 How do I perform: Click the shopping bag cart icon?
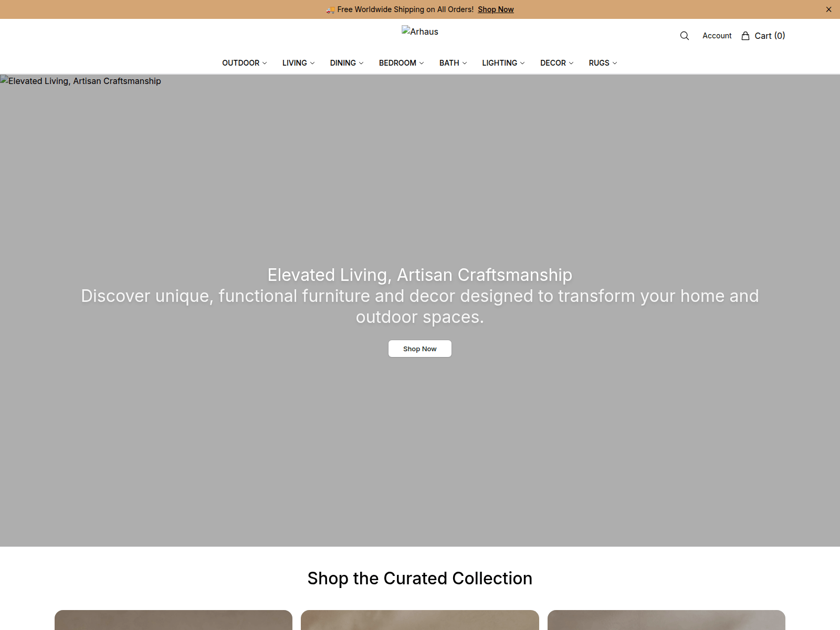745,36
